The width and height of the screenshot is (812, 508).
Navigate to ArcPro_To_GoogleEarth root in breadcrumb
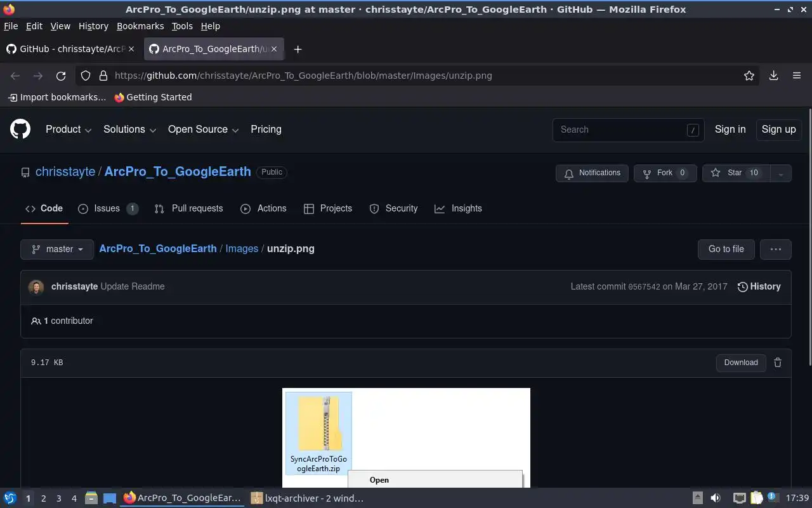pos(158,249)
